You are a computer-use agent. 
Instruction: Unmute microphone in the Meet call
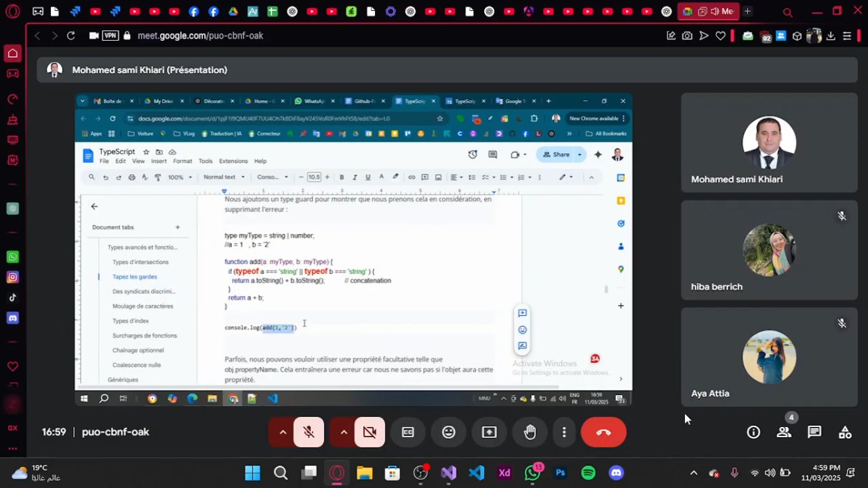pos(309,432)
